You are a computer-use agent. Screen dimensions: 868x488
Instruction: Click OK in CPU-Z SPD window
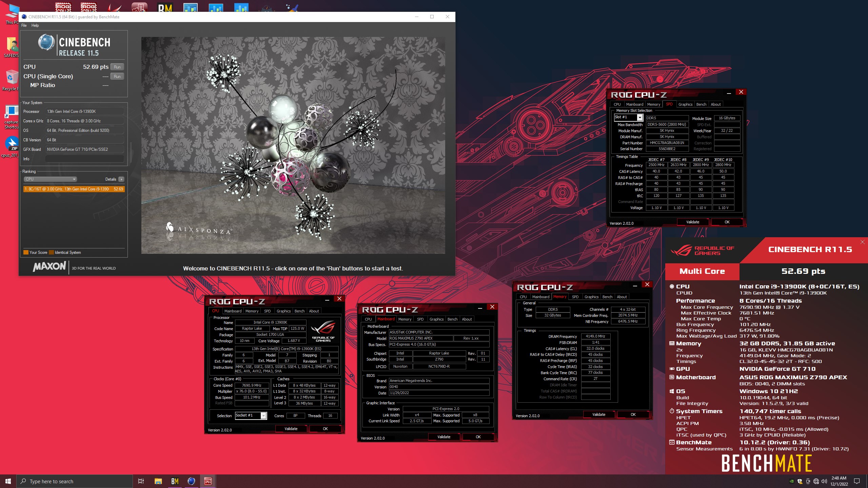coord(727,222)
